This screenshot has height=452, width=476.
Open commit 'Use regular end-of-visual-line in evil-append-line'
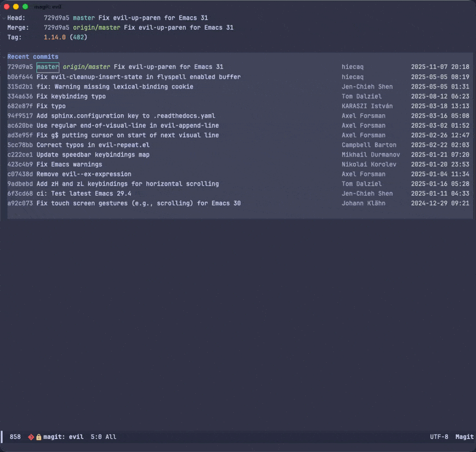point(127,125)
